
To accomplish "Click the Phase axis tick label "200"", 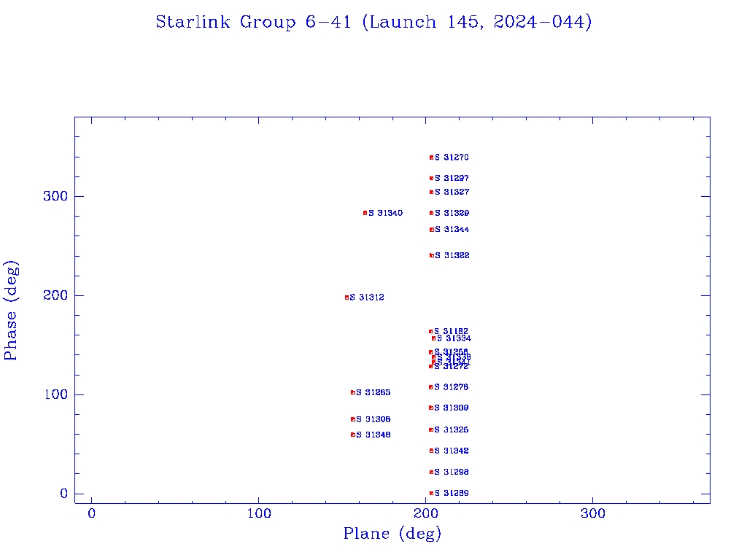I will tap(55, 295).
